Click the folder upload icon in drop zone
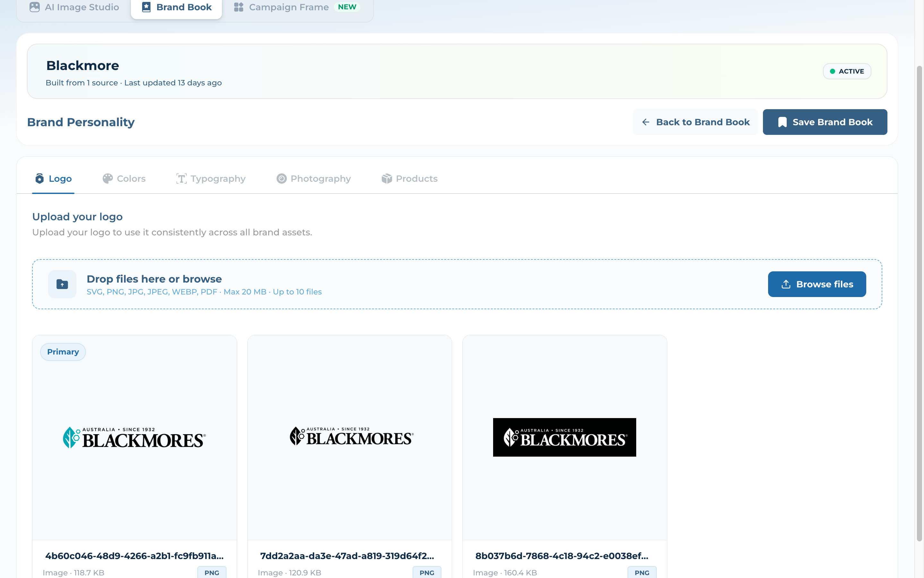Screen dimensions: 924x578 tap(62, 285)
